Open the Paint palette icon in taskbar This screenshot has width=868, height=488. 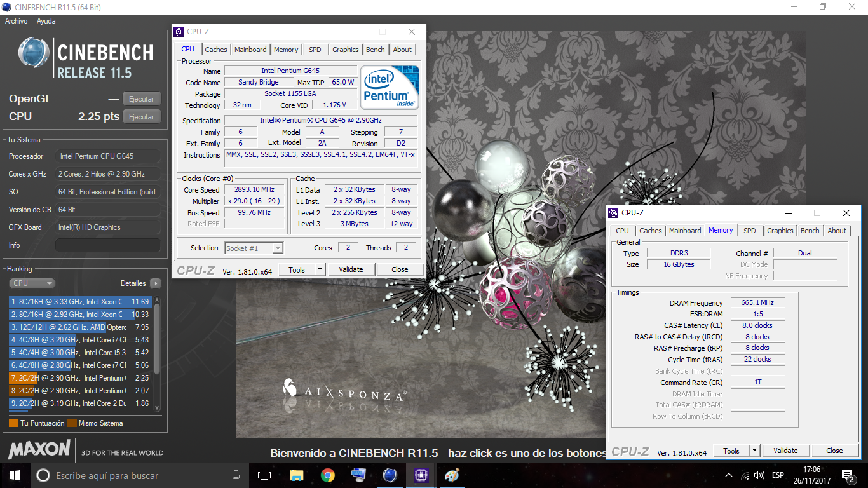tap(451, 475)
